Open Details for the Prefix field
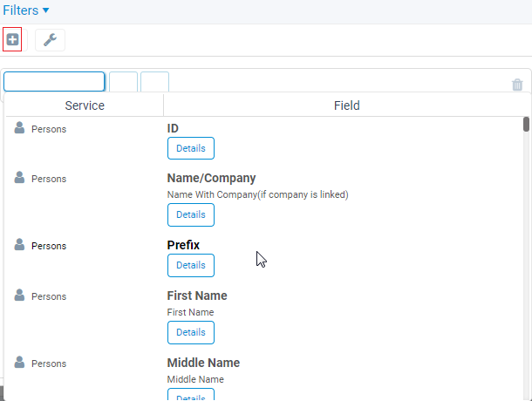Viewport: 532px width, 401px height. point(191,265)
